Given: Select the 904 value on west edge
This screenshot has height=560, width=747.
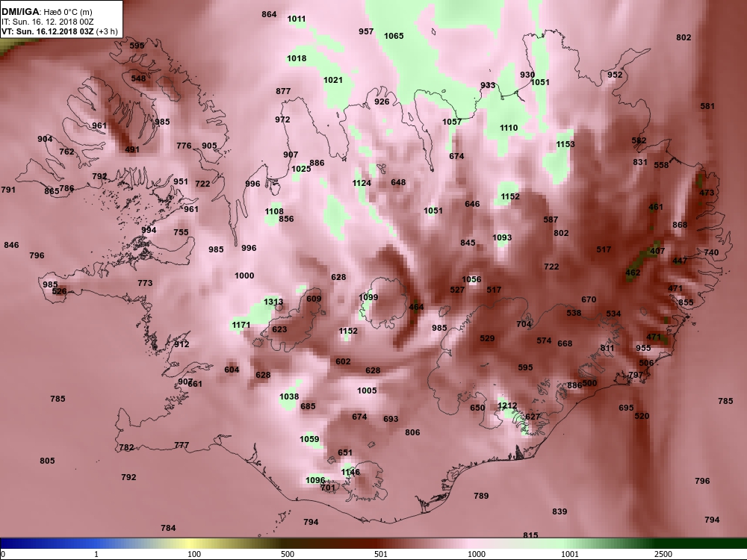Looking at the screenshot, I should (46, 139).
